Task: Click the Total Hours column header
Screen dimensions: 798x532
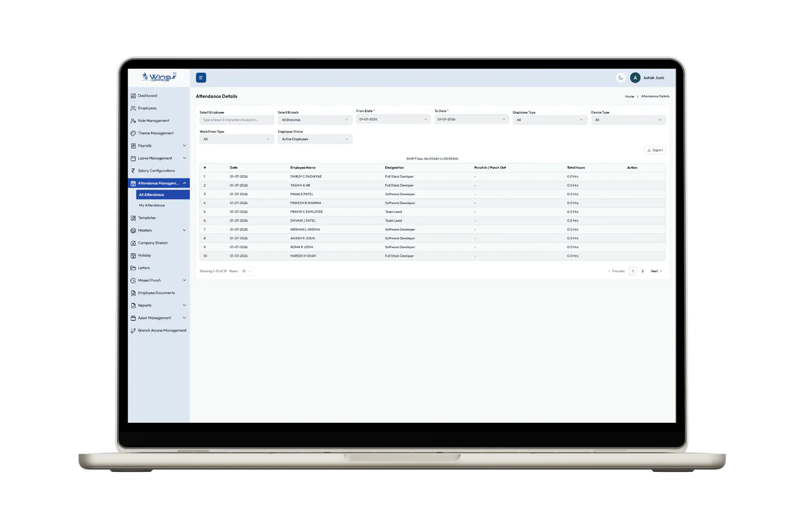Action: 576,168
